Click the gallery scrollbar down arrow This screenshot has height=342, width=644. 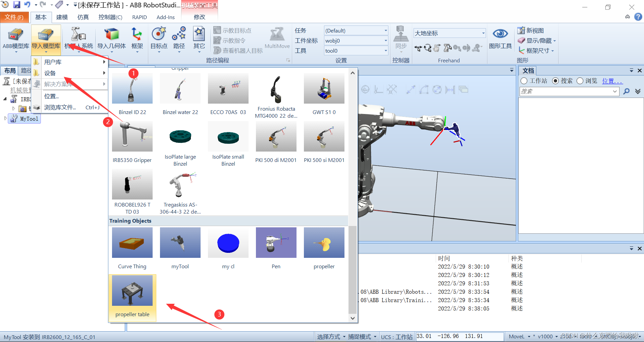point(353,318)
